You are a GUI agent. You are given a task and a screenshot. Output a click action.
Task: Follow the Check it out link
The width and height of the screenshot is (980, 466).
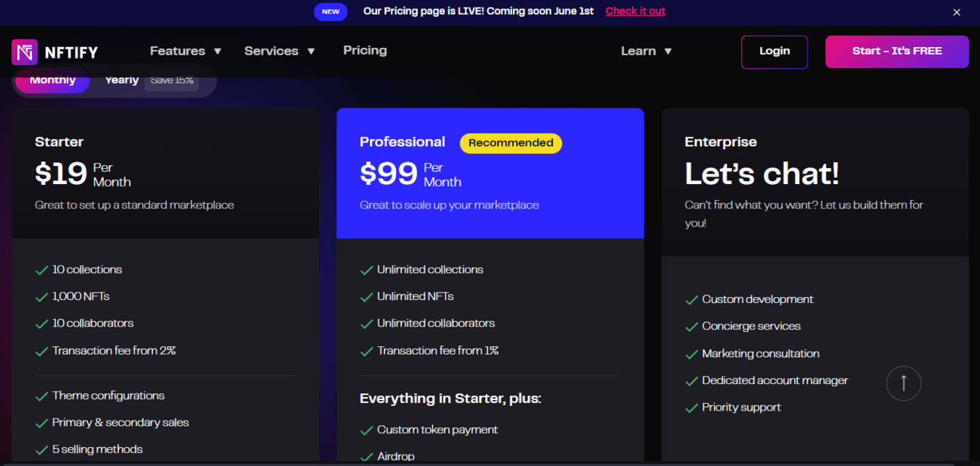tap(635, 11)
